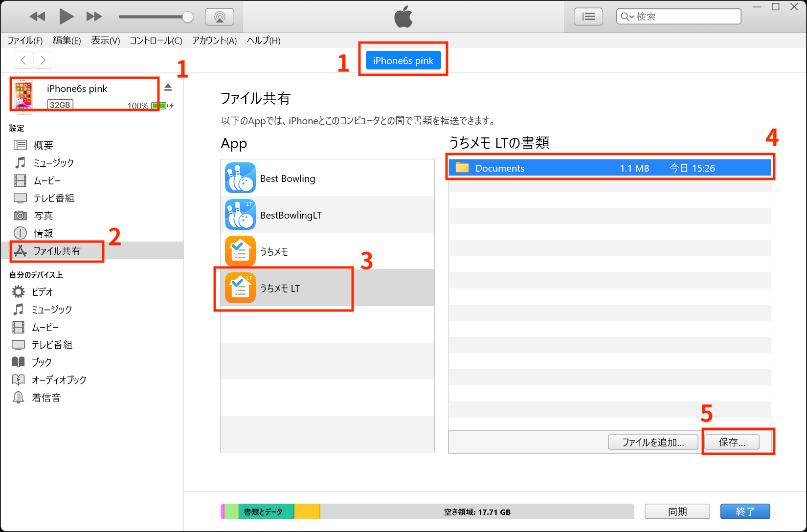Click the 概要 summary icon

[x=20, y=145]
